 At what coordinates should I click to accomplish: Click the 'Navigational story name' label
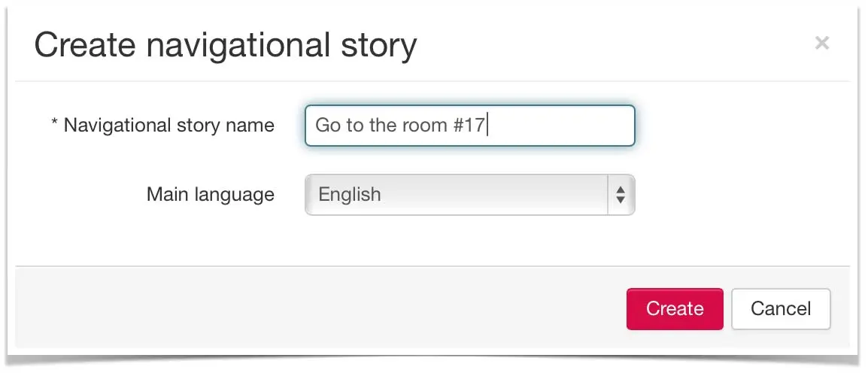pos(168,125)
